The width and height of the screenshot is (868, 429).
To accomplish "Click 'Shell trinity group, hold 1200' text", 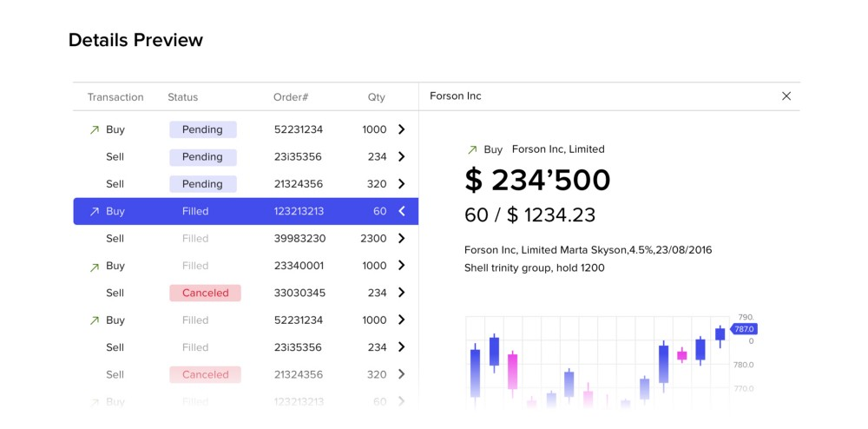I will click(534, 268).
